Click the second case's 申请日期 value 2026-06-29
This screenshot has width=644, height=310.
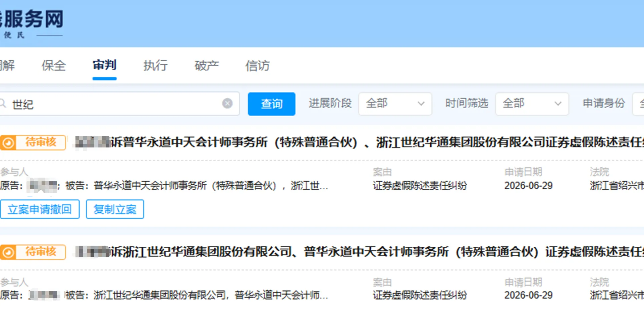(x=528, y=295)
